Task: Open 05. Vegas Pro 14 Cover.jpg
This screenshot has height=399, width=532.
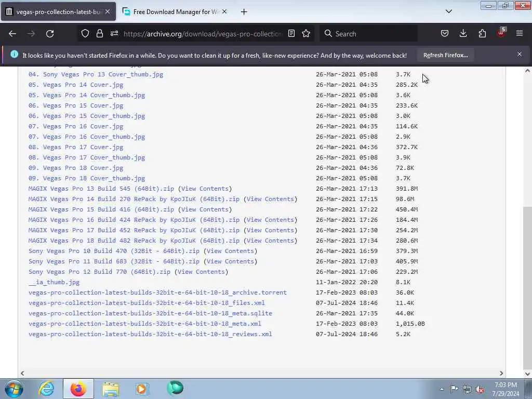Action: [76, 85]
